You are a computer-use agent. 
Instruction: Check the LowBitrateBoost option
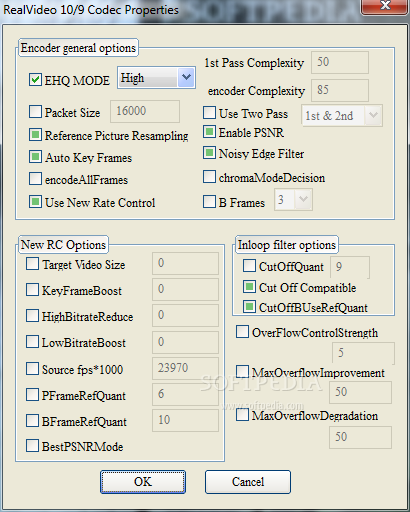(32, 342)
